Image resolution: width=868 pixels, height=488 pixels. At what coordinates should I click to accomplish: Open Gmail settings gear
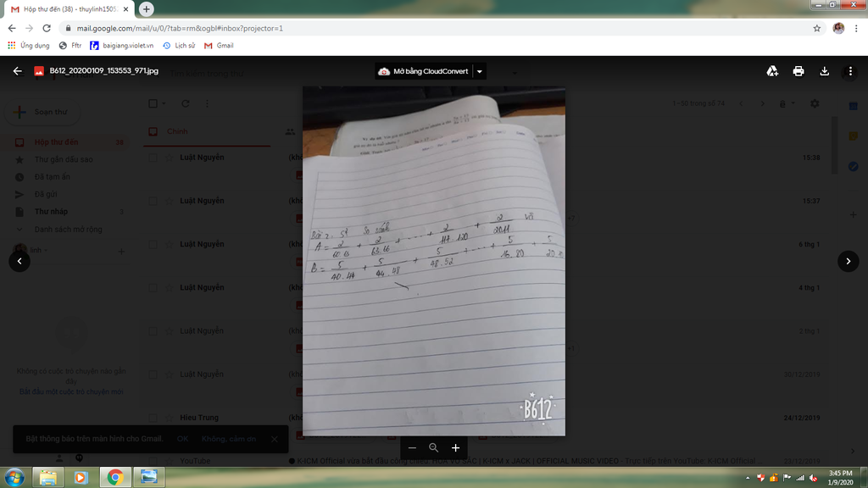tap(815, 103)
